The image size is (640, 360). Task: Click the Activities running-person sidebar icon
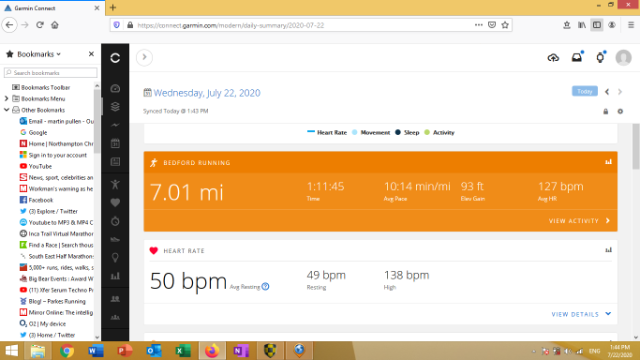click(x=115, y=184)
